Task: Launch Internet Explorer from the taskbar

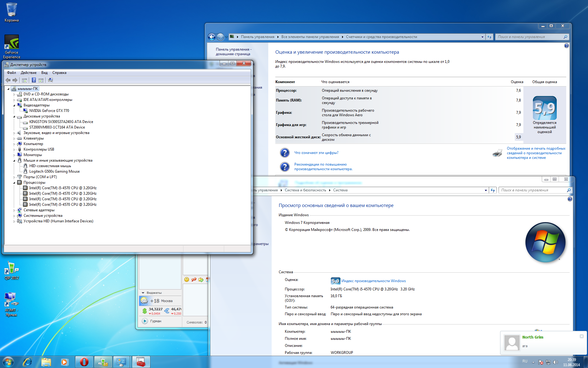Action: tap(27, 362)
